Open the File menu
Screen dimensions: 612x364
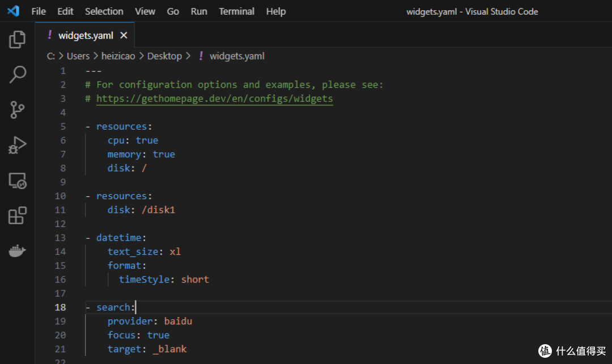pyautogui.click(x=39, y=11)
